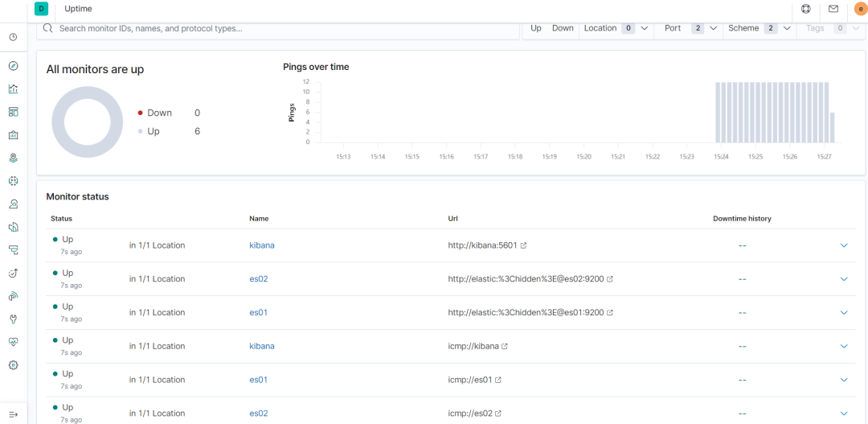Click the http://kibana:5601 URL text
868x424 pixels.
click(x=483, y=245)
